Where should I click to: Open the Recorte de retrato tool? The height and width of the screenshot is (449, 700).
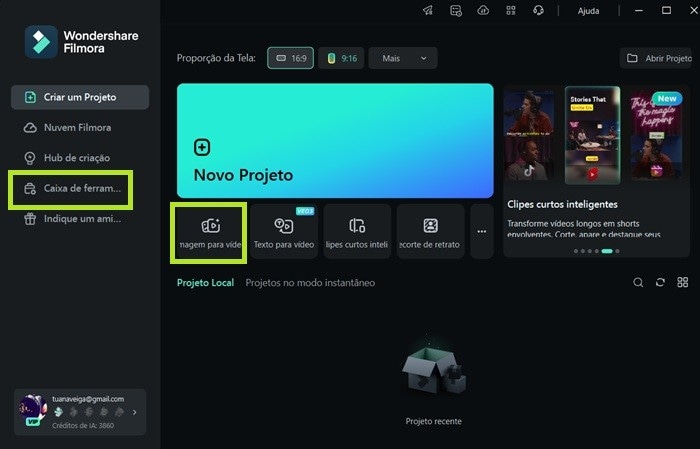(430, 232)
